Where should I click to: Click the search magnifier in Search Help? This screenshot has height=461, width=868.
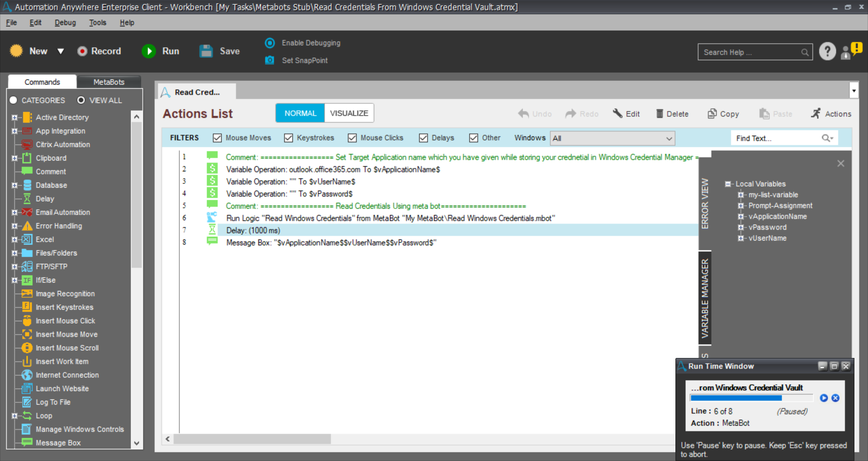805,52
